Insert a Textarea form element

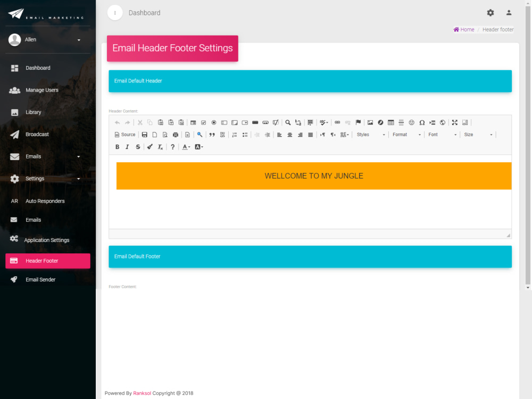(x=235, y=122)
